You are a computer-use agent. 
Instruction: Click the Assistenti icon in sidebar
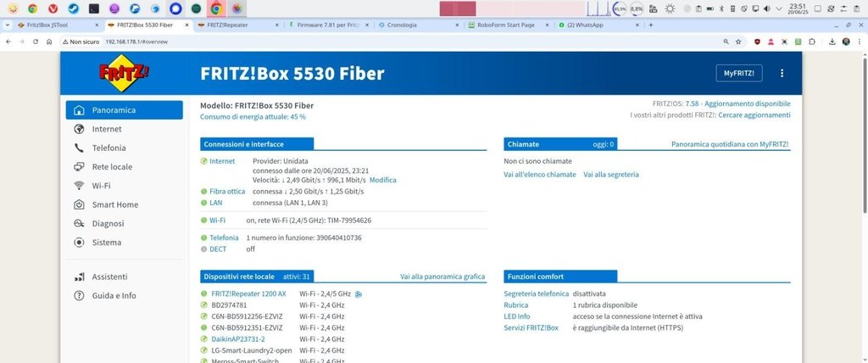pos(79,276)
